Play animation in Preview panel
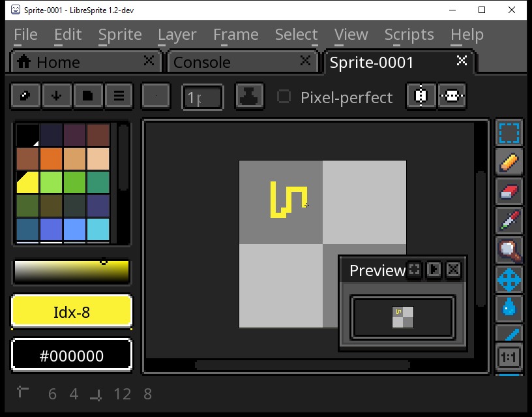The width and height of the screenshot is (532, 417). [434, 270]
